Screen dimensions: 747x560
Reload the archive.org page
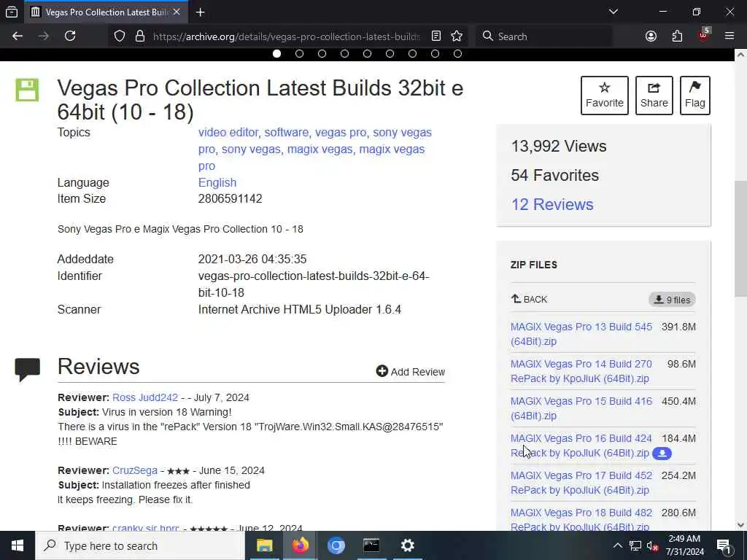(70, 36)
